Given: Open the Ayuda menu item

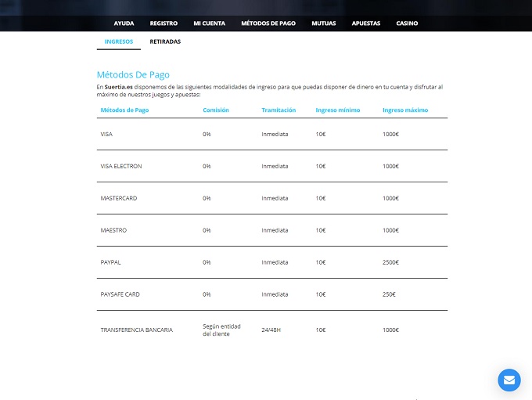Looking at the screenshot, I should pos(124,23).
